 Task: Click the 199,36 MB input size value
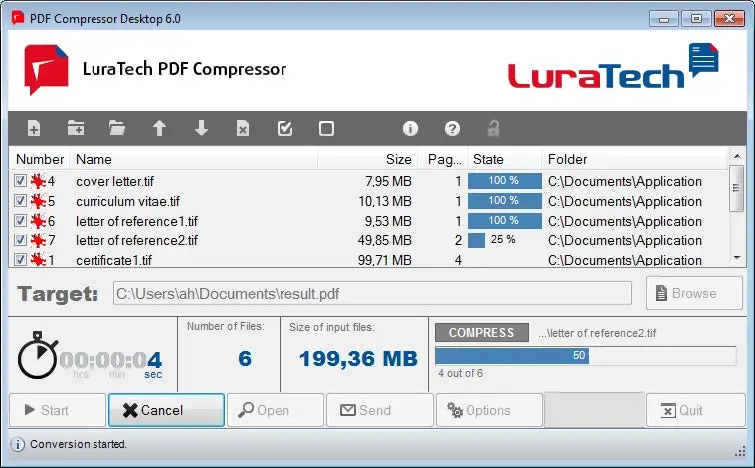(x=358, y=359)
